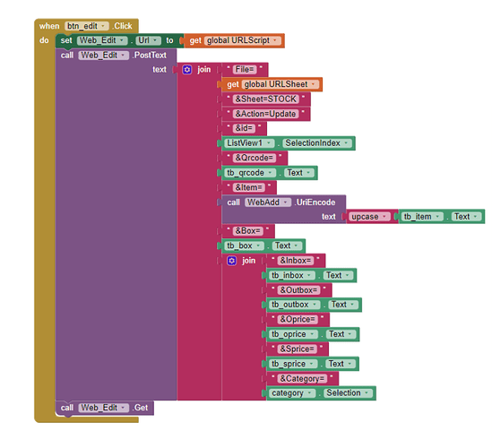This screenshot has height=448, width=492.
Task: Expand the upcase text-case dropdown
Action: [369, 217]
